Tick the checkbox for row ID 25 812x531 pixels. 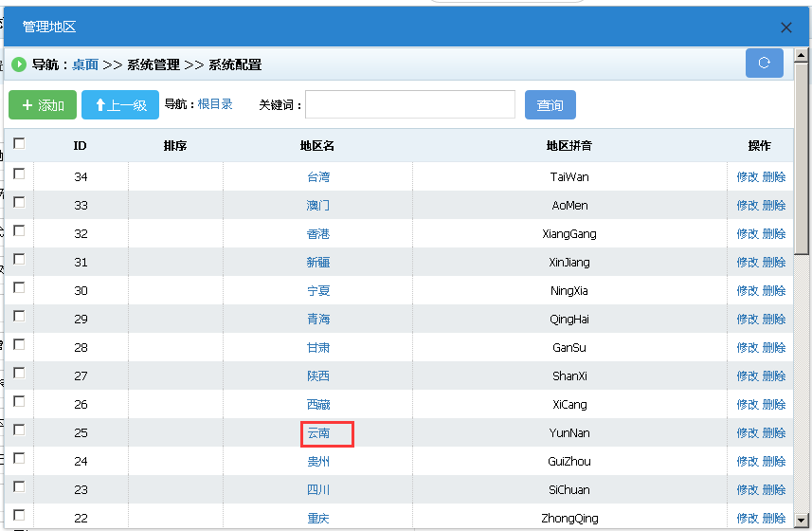tap(19, 430)
